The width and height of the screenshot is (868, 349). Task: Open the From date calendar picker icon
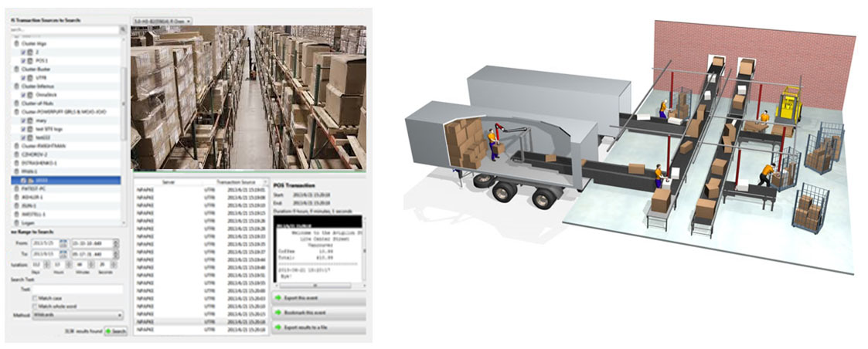(x=63, y=243)
